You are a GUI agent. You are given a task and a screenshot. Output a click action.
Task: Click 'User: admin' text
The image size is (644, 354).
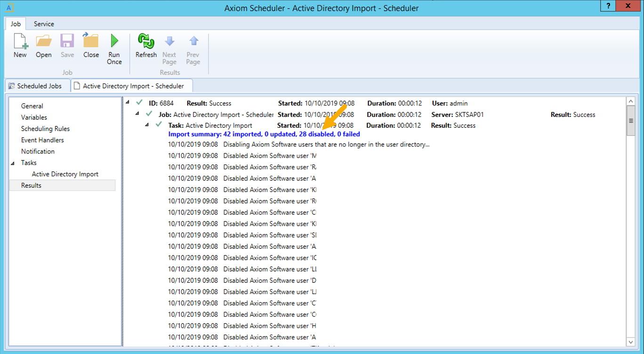click(x=450, y=103)
